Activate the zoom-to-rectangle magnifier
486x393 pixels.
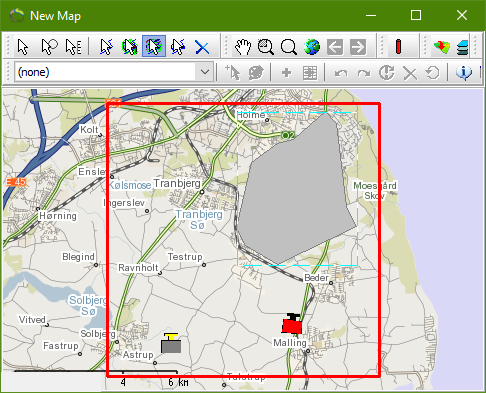(266, 47)
